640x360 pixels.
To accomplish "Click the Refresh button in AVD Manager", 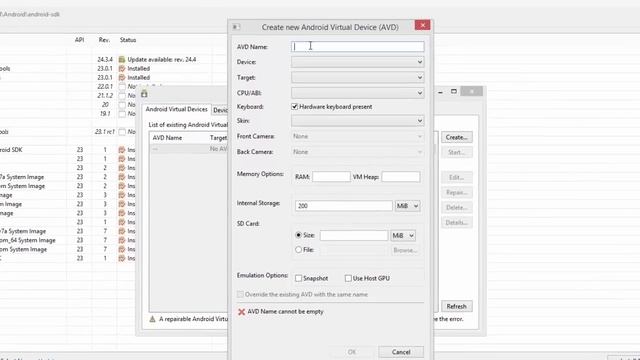I will [x=457, y=306].
